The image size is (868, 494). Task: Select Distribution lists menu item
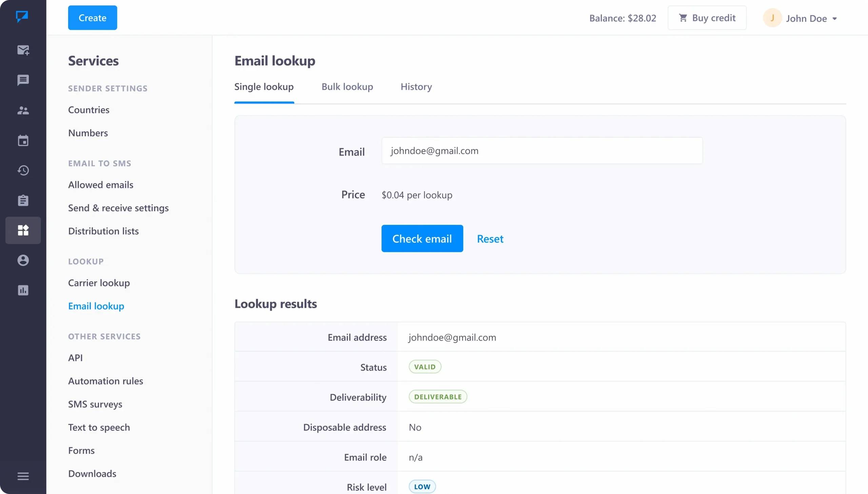103,231
